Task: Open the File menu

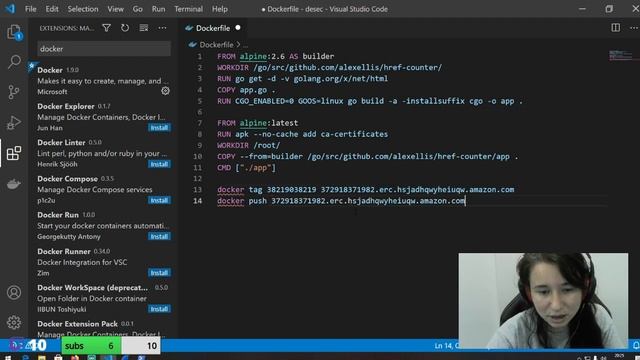Action: pyautogui.click(x=31, y=9)
